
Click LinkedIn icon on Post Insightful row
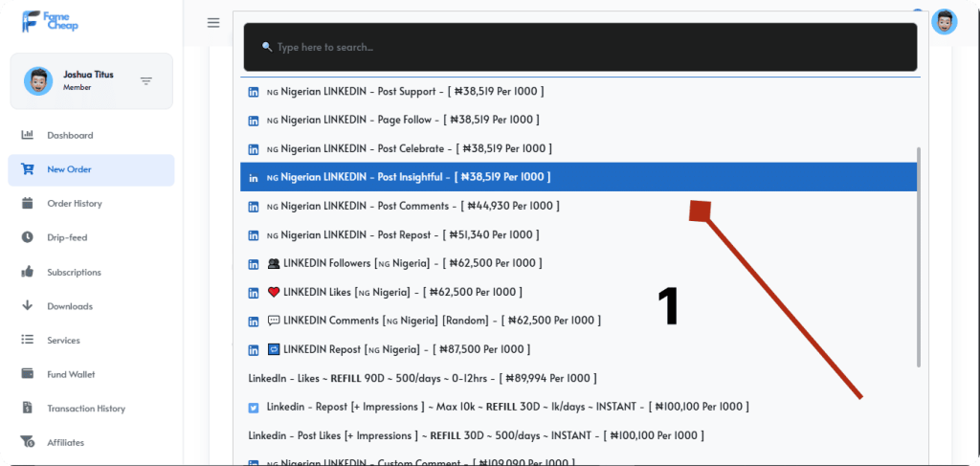pyautogui.click(x=254, y=178)
